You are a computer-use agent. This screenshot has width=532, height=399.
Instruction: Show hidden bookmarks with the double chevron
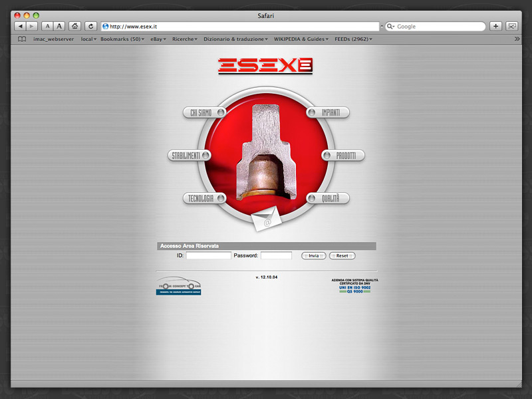click(517, 39)
